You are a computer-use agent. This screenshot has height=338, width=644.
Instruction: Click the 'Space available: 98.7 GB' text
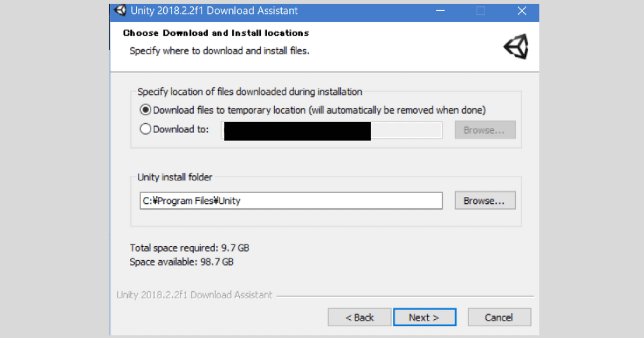coord(181,262)
